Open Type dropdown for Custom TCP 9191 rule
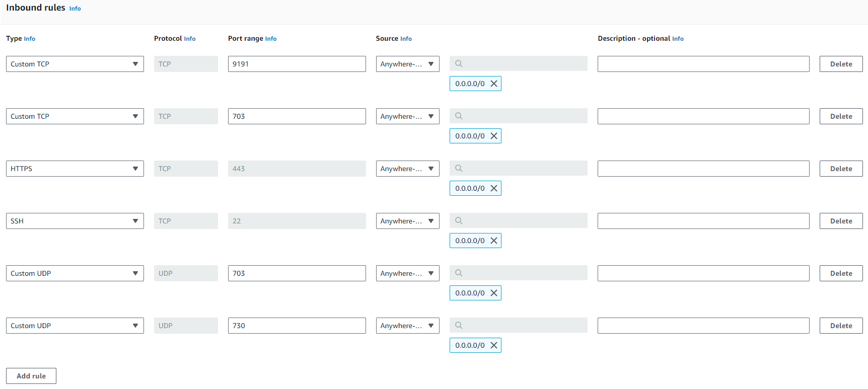Screen dimensions: 868x389 75,64
